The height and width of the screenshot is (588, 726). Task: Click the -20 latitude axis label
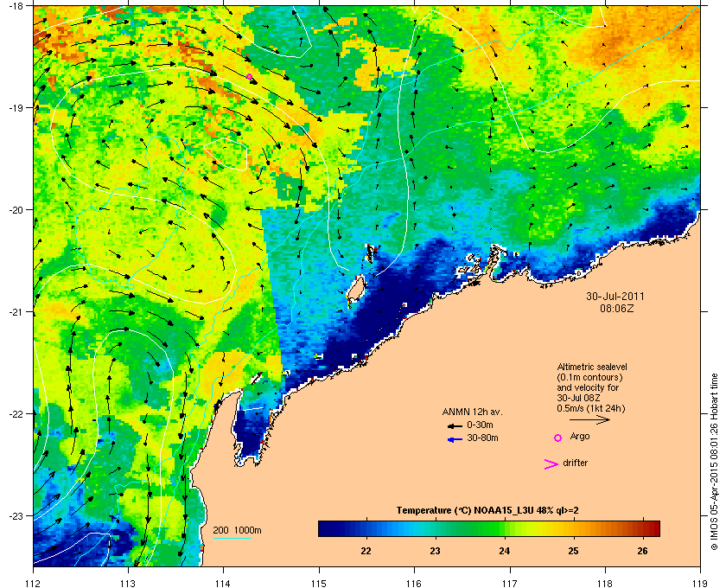coord(16,210)
